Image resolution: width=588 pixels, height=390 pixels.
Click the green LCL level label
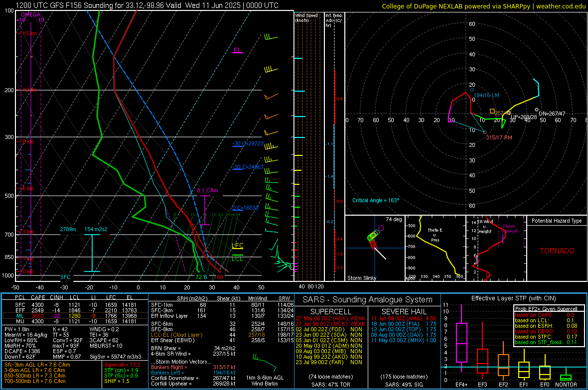click(237, 259)
